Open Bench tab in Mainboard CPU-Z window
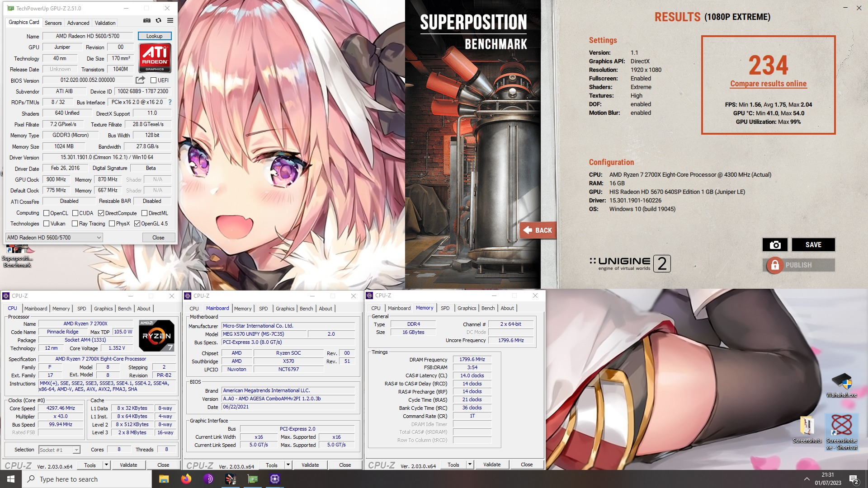This screenshot has height=488, width=868. [306, 309]
